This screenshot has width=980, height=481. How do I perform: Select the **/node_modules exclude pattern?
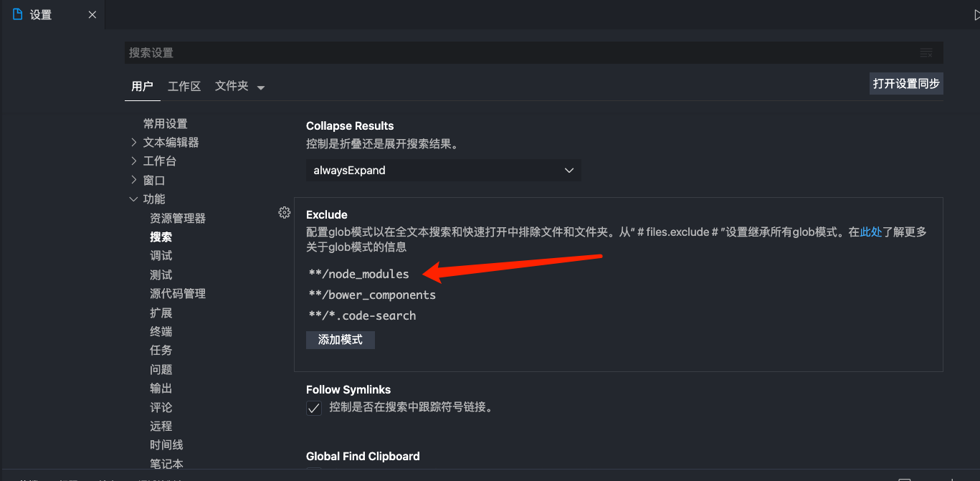[358, 274]
